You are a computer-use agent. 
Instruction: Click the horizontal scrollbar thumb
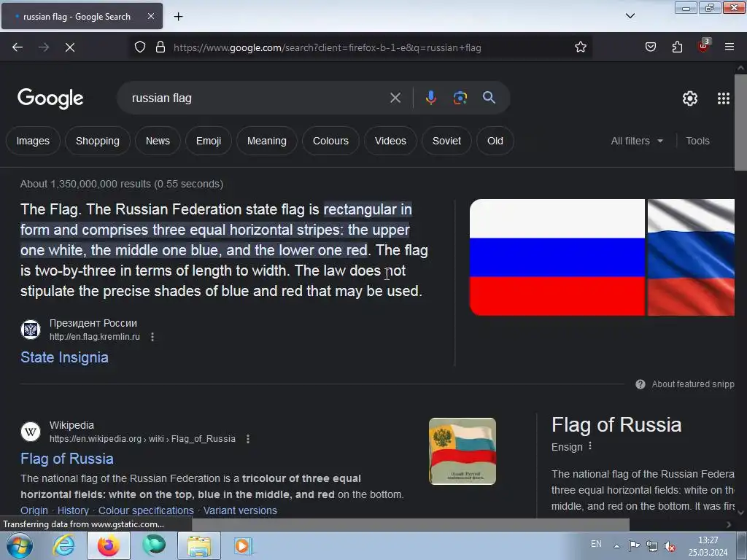point(410,524)
